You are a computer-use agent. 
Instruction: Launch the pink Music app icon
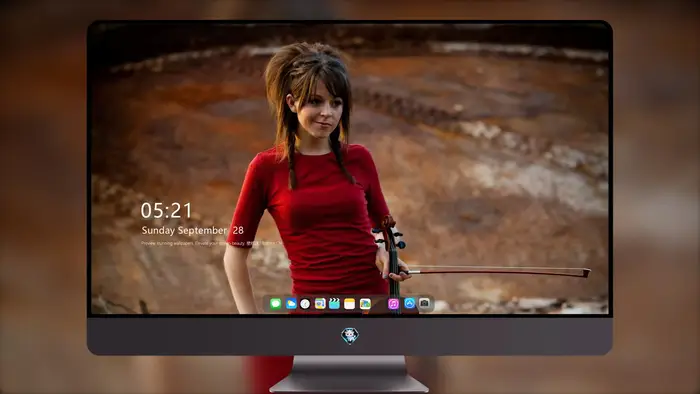pyautogui.click(x=393, y=304)
